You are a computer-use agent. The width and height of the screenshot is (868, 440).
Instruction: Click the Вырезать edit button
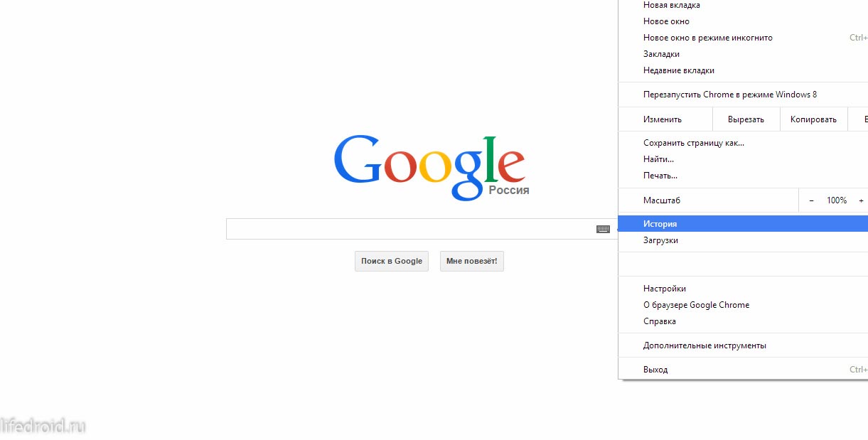(746, 119)
